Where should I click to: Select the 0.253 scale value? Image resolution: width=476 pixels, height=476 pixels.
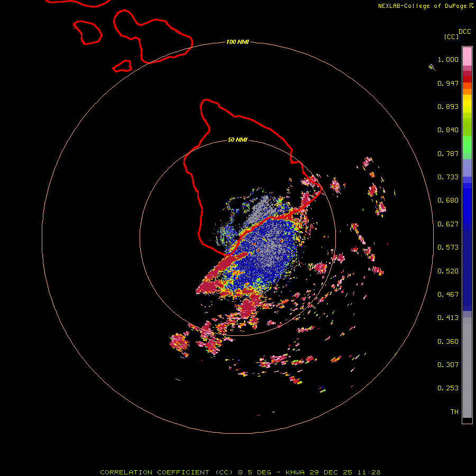point(448,388)
